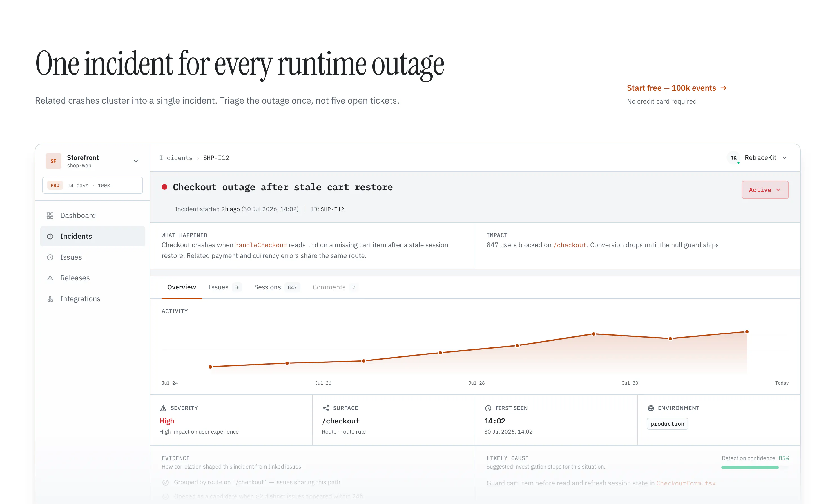The width and height of the screenshot is (839, 504).
Task: Click the 14:02 first seen value
Action: pyautogui.click(x=495, y=421)
